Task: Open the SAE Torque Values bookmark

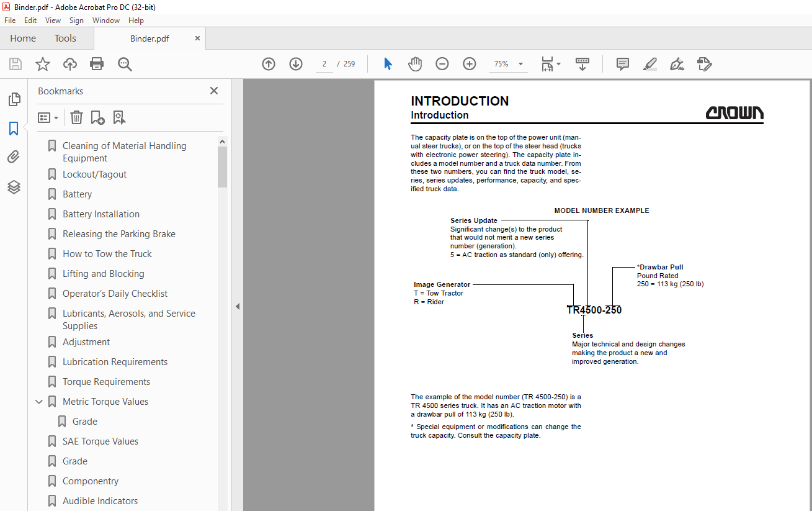Action: coord(100,441)
